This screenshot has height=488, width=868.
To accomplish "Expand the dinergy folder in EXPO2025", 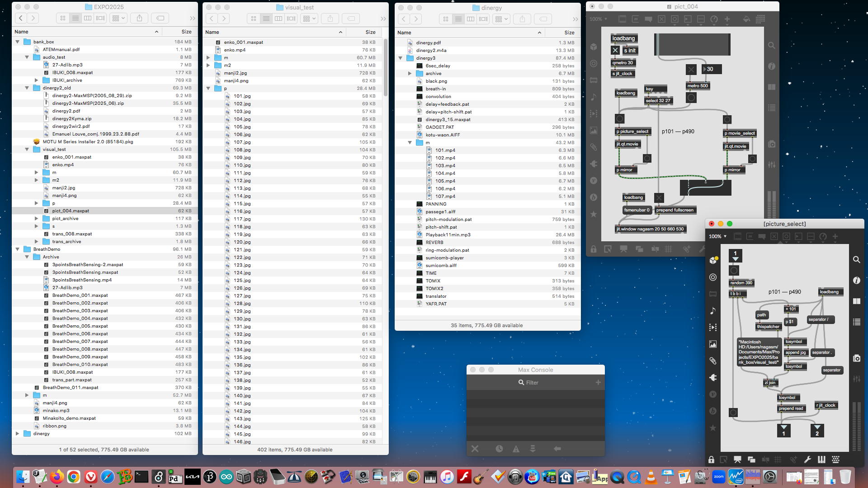I will point(18,433).
